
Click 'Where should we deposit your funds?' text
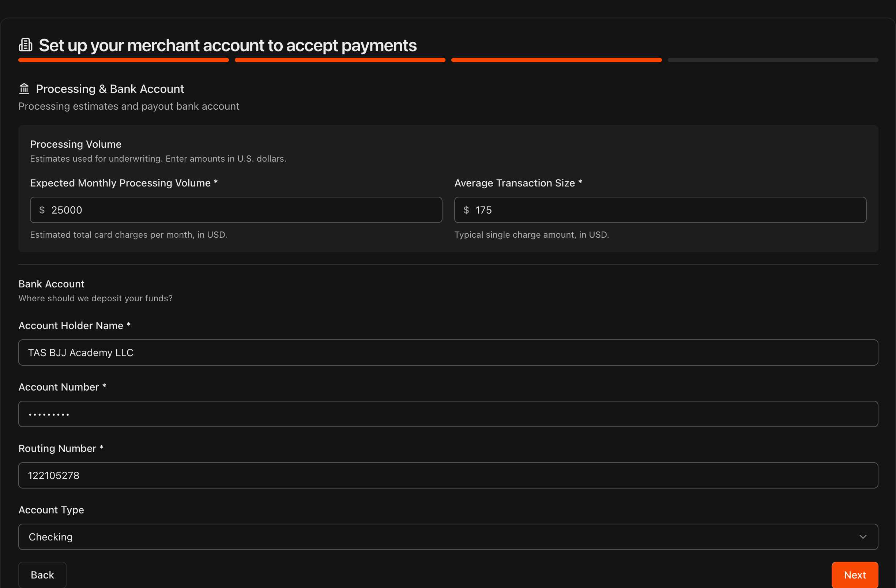point(95,298)
